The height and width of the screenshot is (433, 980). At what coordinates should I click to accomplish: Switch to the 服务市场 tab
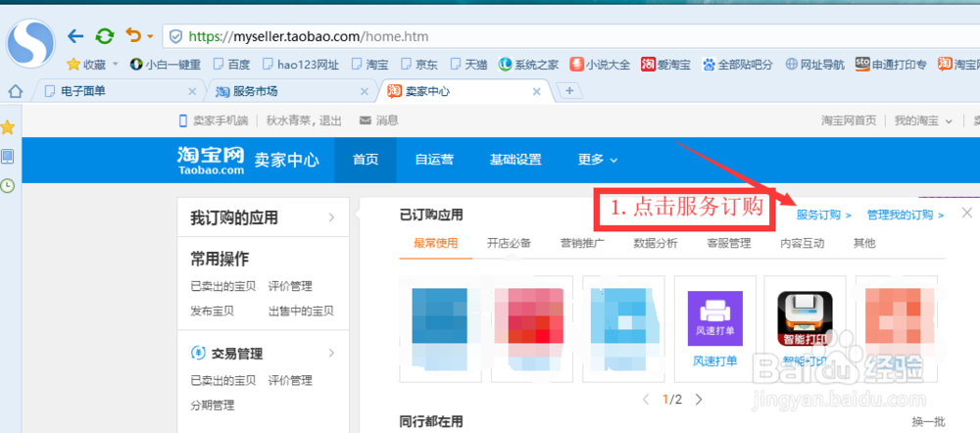tap(291, 92)
